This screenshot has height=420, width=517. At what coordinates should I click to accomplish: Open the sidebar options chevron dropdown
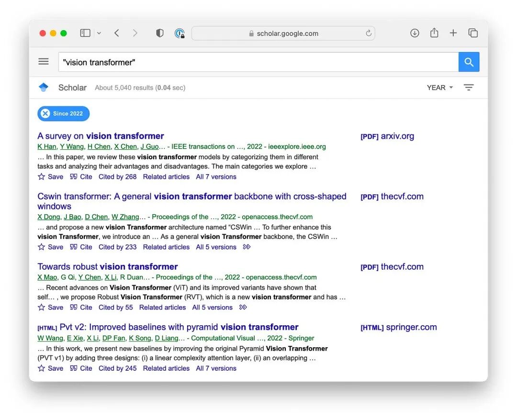[x=99, y=33]
